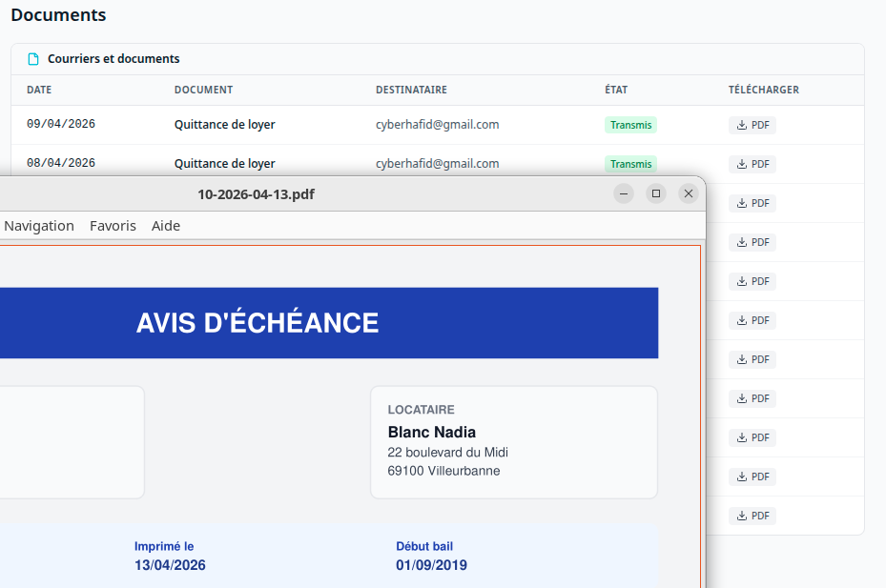
Task: Select the 09/04/2026 date cell
Action: [x=61, y=124]
